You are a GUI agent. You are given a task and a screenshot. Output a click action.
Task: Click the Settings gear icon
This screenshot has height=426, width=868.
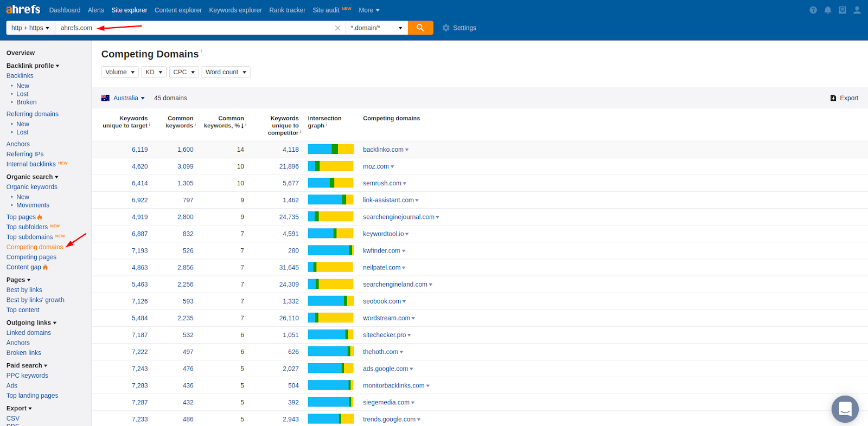446,28
